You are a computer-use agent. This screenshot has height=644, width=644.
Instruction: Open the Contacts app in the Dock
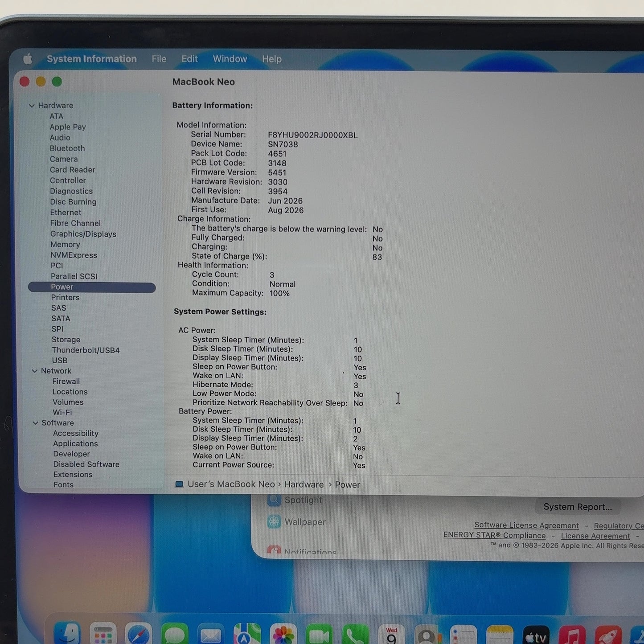[427, 635]
